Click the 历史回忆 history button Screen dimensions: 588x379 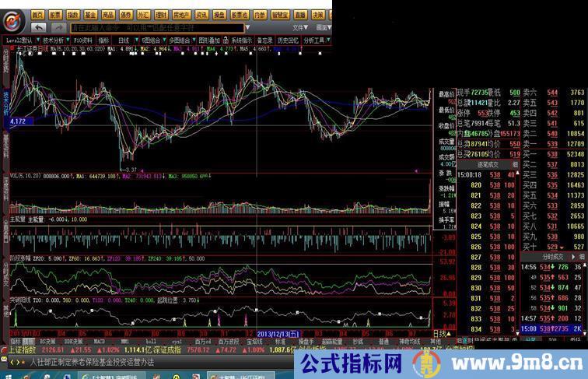point(288,40)
